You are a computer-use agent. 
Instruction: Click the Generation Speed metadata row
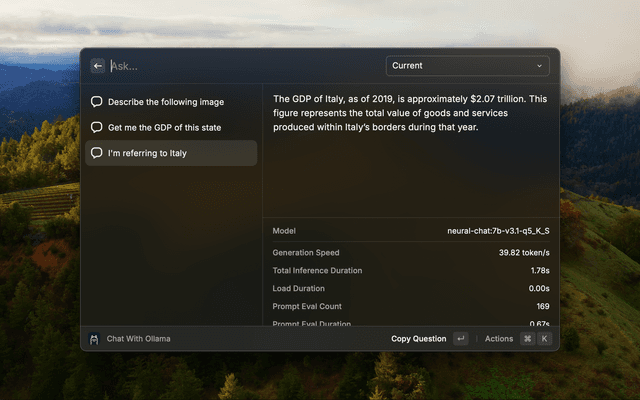click(411, 253)
